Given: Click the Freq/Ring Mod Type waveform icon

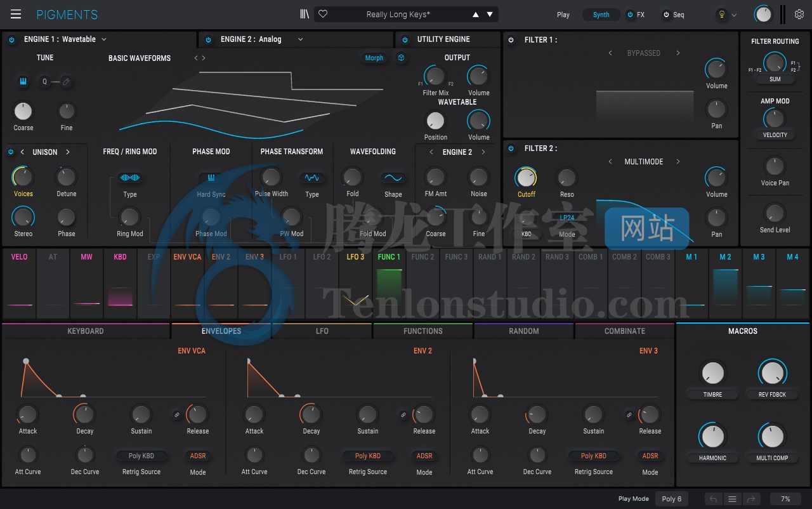Looking at the screenshot, I should [130, 178].
